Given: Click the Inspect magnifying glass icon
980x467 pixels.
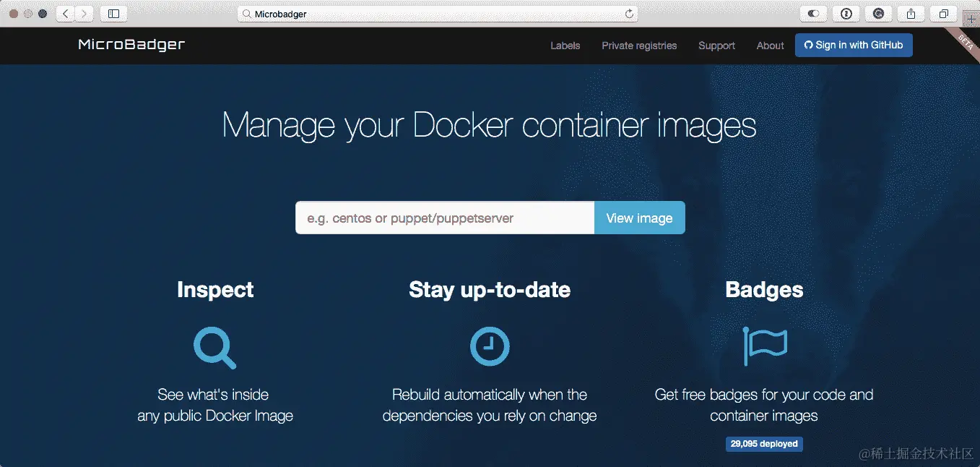Looking at the screenshot, I should (x=214, y=347).
